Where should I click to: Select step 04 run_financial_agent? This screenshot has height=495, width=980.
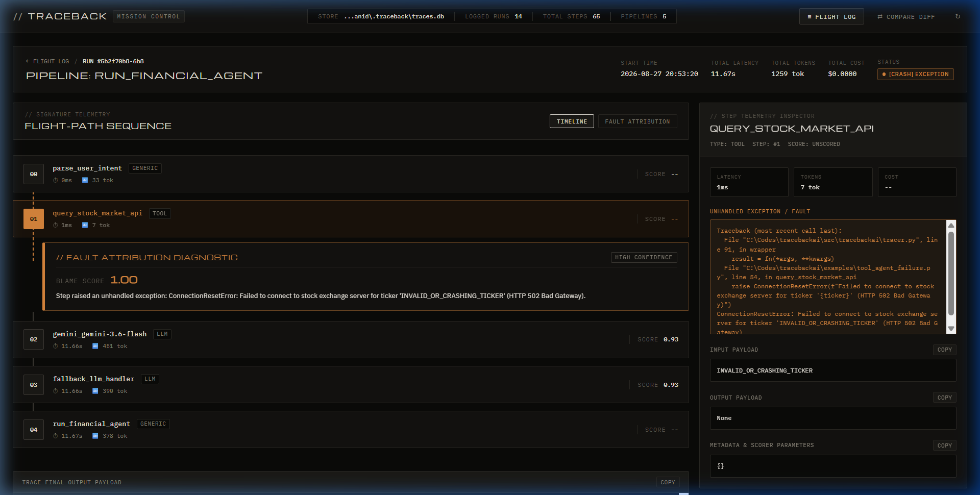pos(351,429)
